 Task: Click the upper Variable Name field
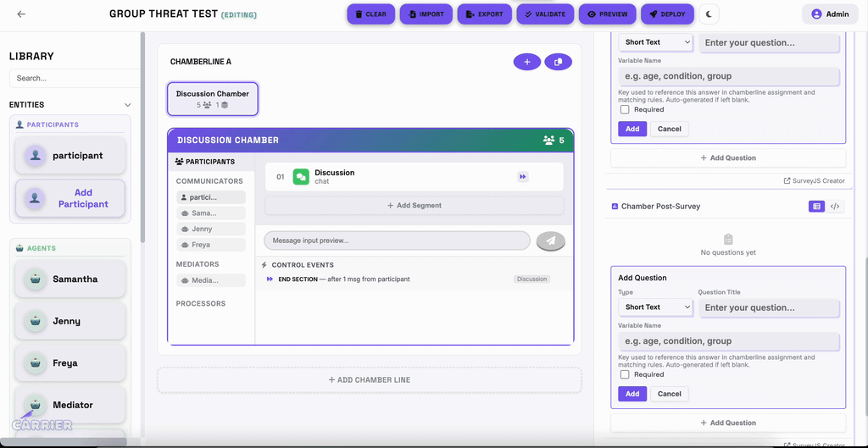pyautogui.click(x=728, y=76)
